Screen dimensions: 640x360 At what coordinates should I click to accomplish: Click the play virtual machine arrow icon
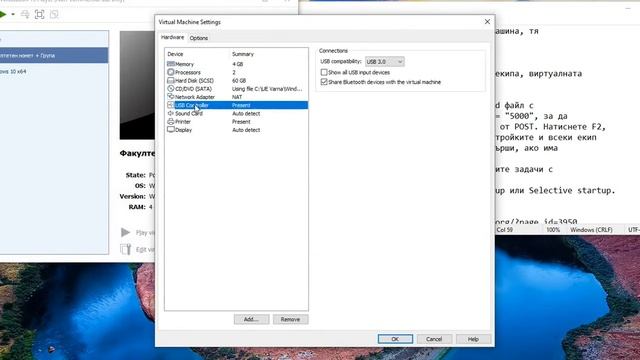pos(126,232)
